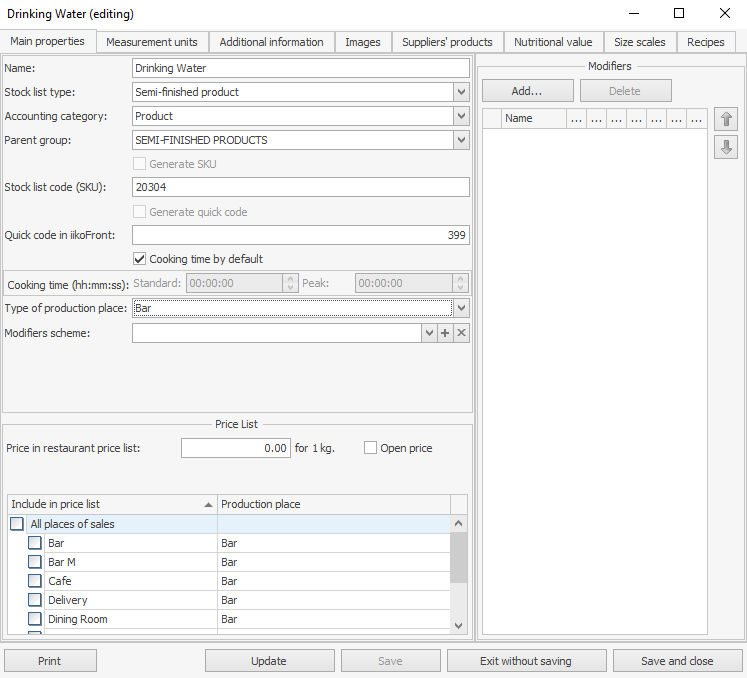Check the All places of sales box
747x678 pixels.
pyautogui.click(x=17, y=524)
